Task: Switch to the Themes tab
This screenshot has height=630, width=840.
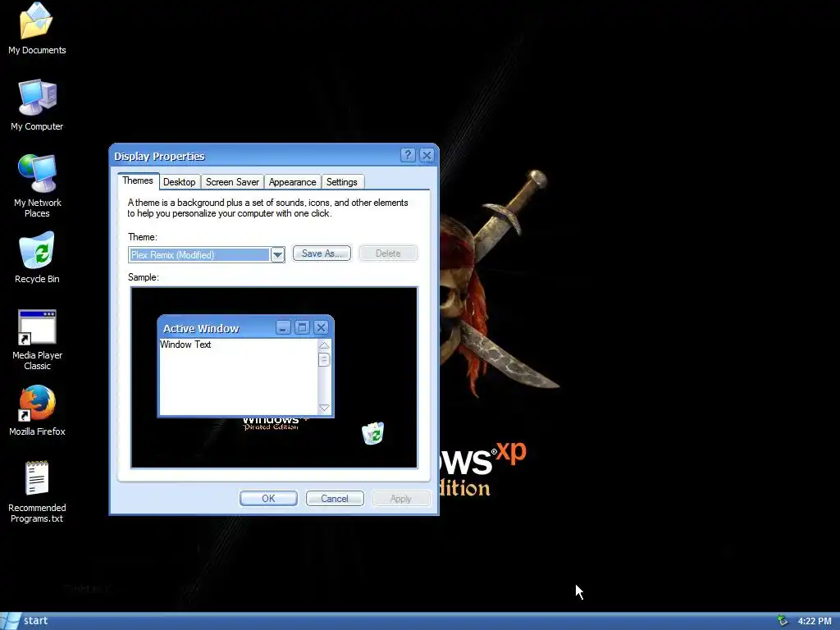Action: pos(138,180)
